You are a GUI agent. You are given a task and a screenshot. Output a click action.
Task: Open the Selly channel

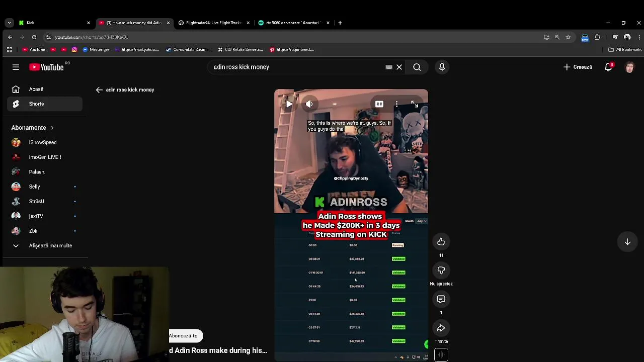click(x=44, y=187)
